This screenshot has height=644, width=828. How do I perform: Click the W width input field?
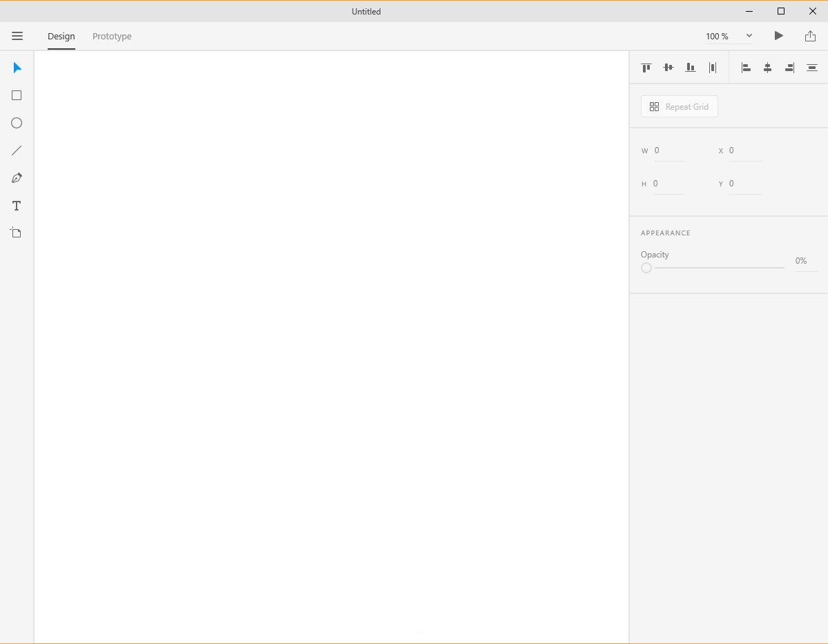pos(668,150)
